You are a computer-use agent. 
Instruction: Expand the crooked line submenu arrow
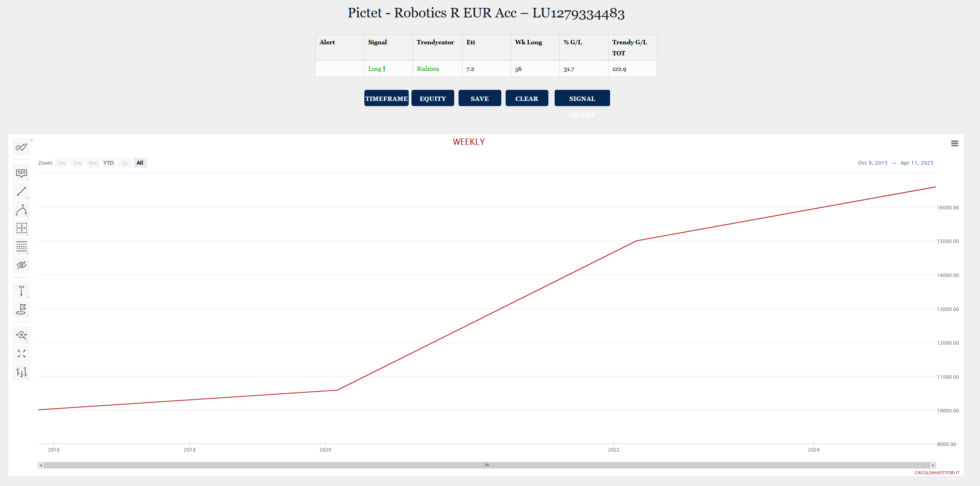(x=27, y=216)
